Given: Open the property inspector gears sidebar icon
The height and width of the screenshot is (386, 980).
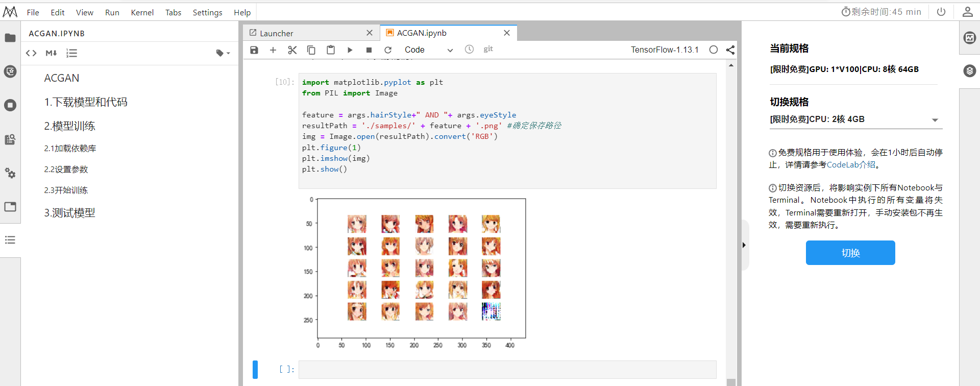Looking at the screenshot, I should coord(10,173).
